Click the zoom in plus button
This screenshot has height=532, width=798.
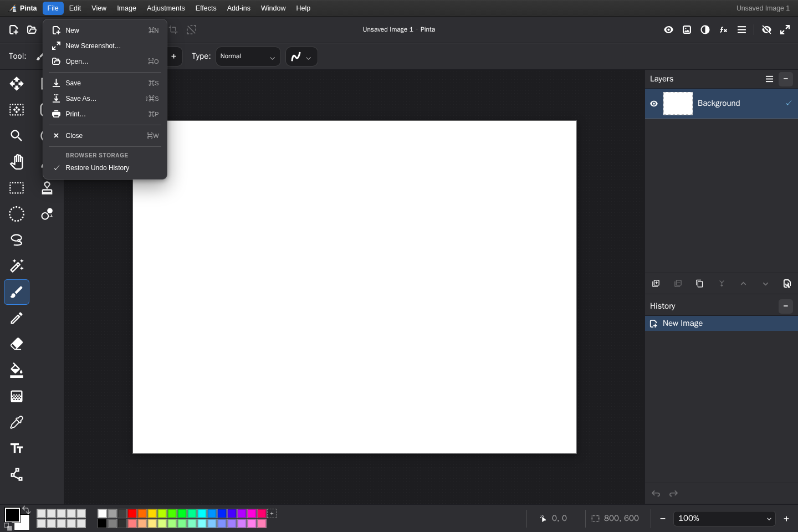(786, 519)
